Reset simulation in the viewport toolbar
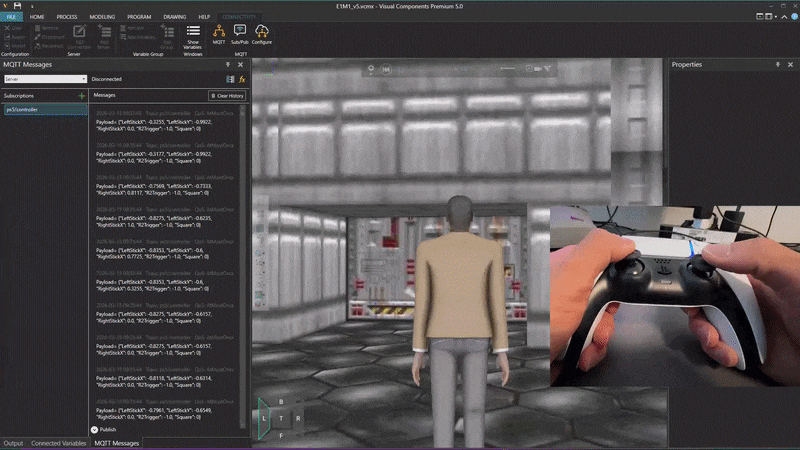Image resolution: width=800 pixels, height=450 pixels. [x=386, y=69]
